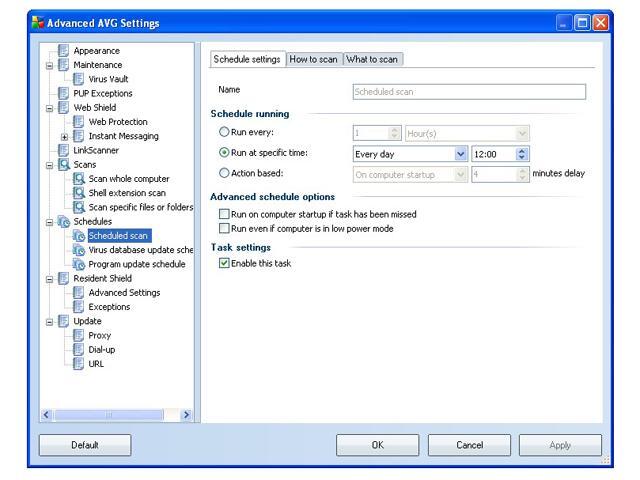Click the Virus database update schedule icon
This screenshot has width=640, height=480.
(x=79, y=250)
